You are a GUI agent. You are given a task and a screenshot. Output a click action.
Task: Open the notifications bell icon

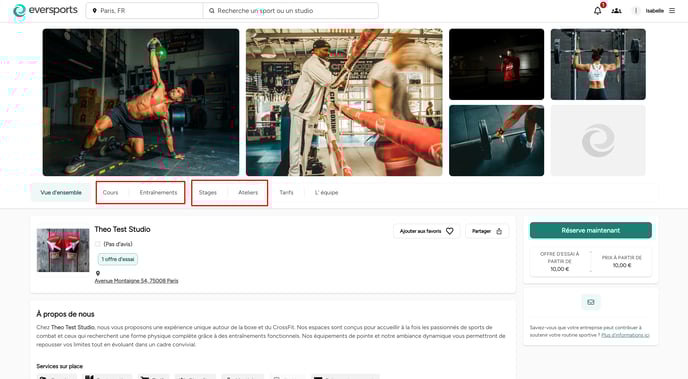[597, 11]
